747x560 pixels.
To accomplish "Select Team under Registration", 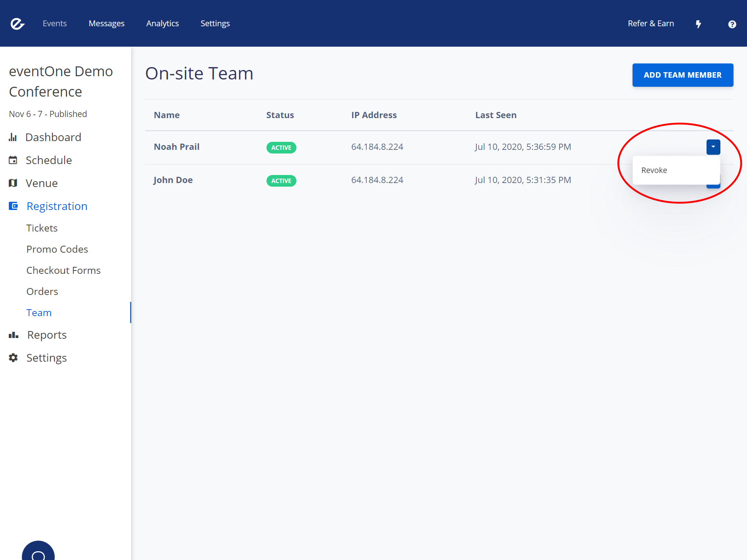I will 39,313.
